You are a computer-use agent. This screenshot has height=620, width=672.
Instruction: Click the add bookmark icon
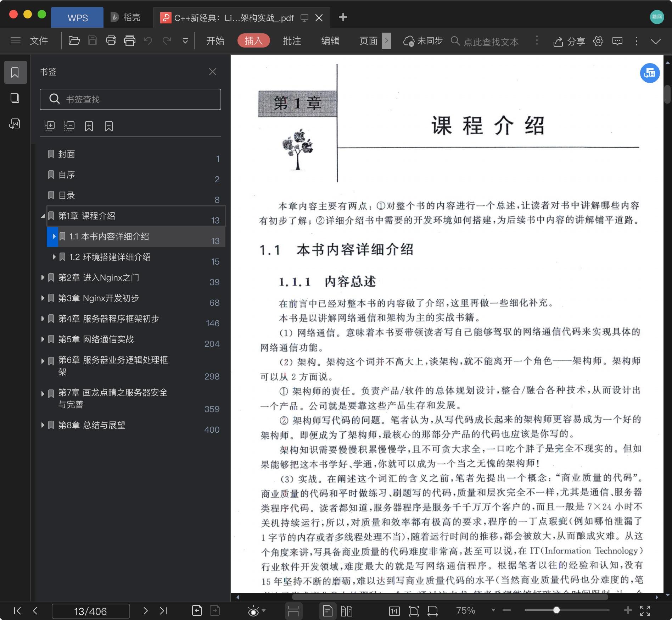pyautogui.click(x=89, y=126)
